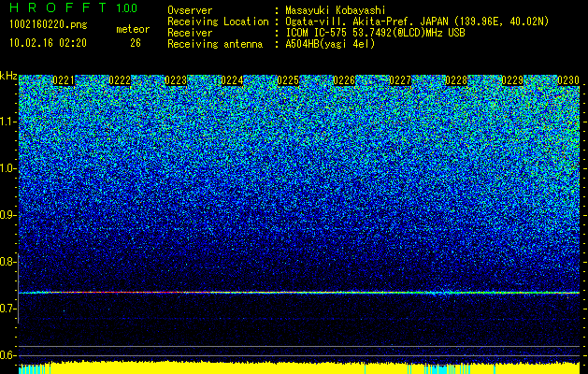The height and width of the screenshot is (374, 588).
Task: Click the bright horizontal carrier signal line
Action: coord(299,293)
